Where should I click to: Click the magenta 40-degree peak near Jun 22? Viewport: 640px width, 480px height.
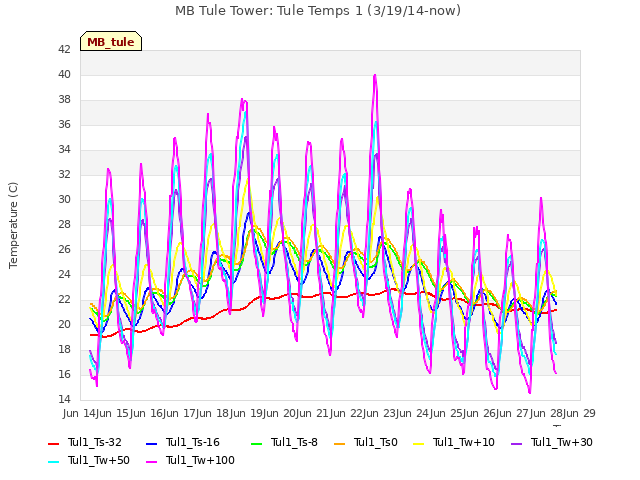point(375,76)
